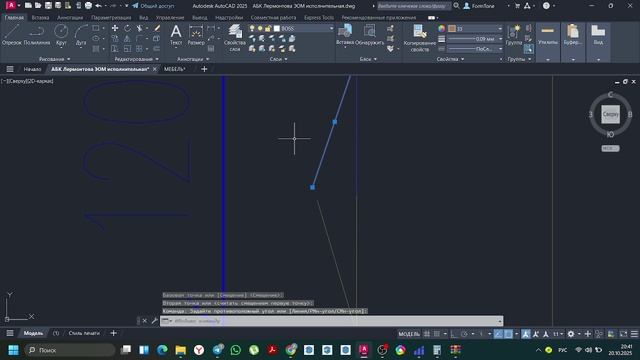
Task: Open the Параметризация ribbon tab
Action: [111, 18]
